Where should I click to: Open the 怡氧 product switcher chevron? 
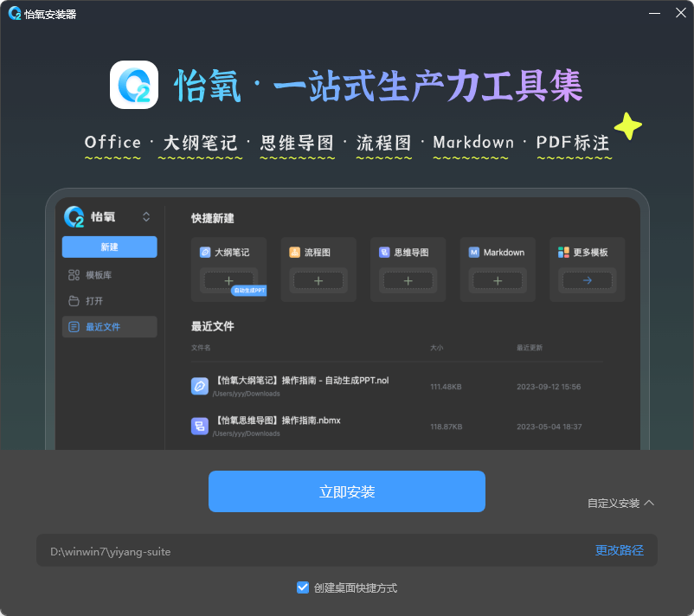pos(146,217)
